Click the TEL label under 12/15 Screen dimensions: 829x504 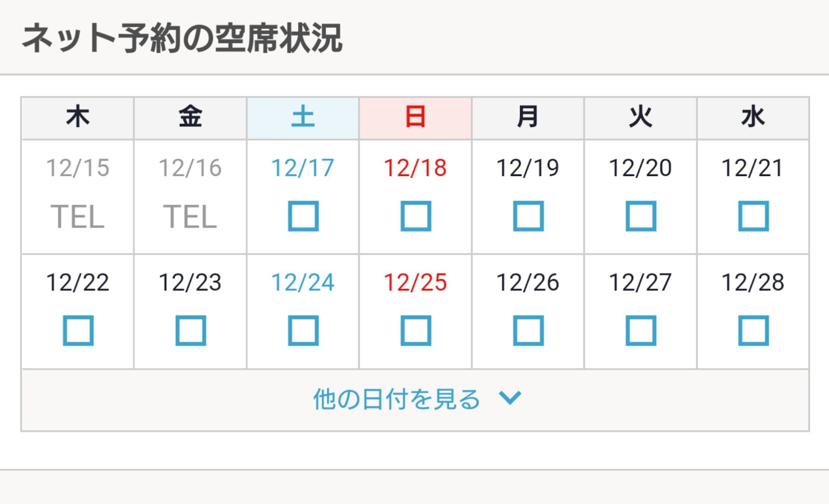pyautogui.click(x=78, y=217)
